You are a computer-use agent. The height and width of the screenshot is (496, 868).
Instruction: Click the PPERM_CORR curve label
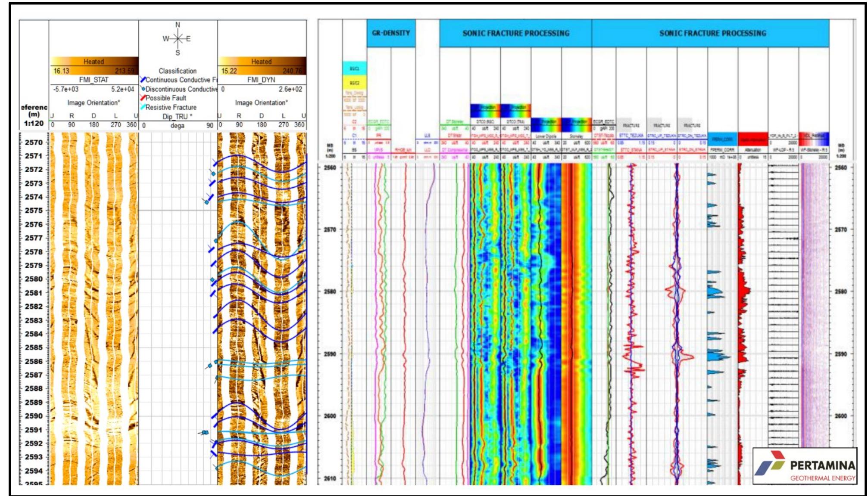tap(722, 150)
